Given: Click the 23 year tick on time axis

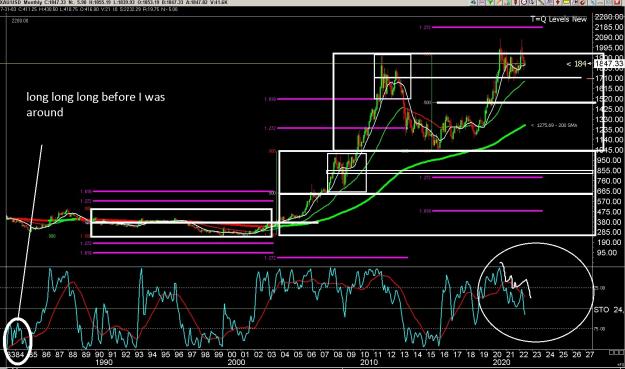Looking at the screenshot, I should click(x=537, y=354).
